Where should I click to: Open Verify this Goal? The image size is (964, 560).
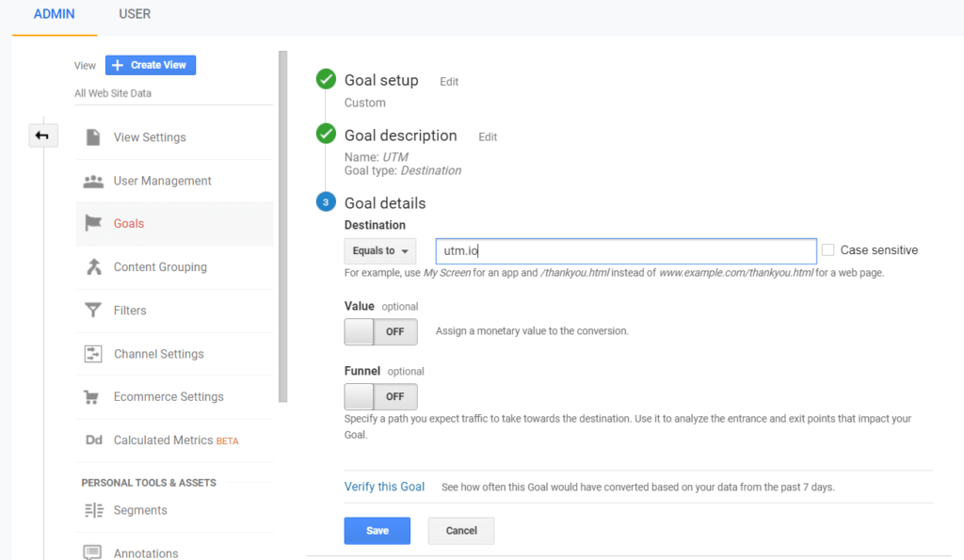coord(384,487)
